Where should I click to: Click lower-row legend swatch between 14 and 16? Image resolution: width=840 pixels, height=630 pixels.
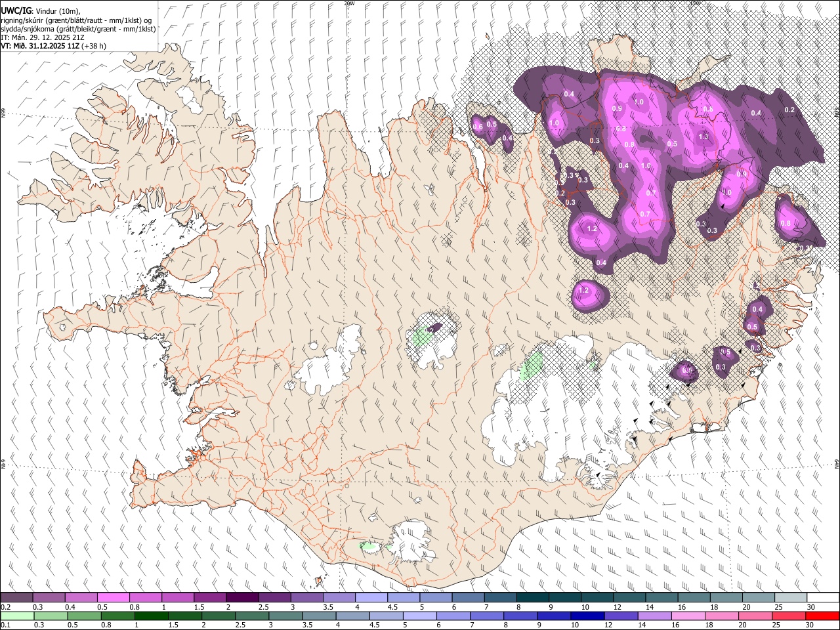coord(655,616)
